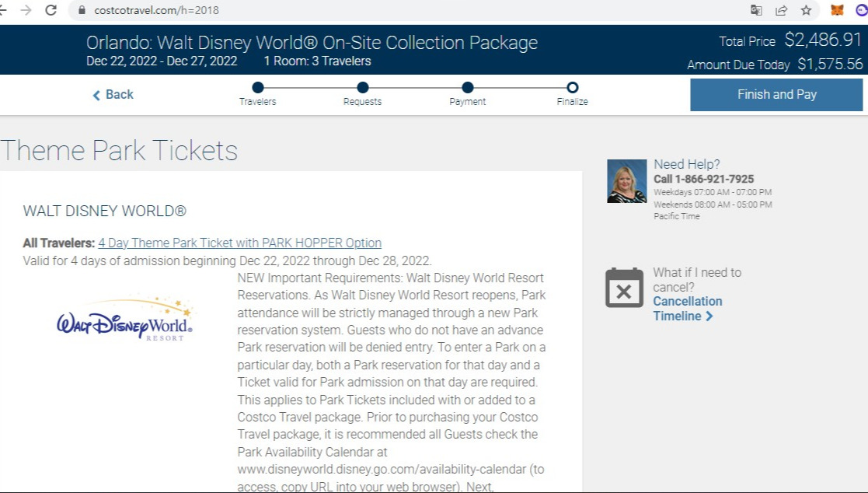Click the Amount Due Today $1,575.56 value
868x493 pixels.
click(830, 65)
